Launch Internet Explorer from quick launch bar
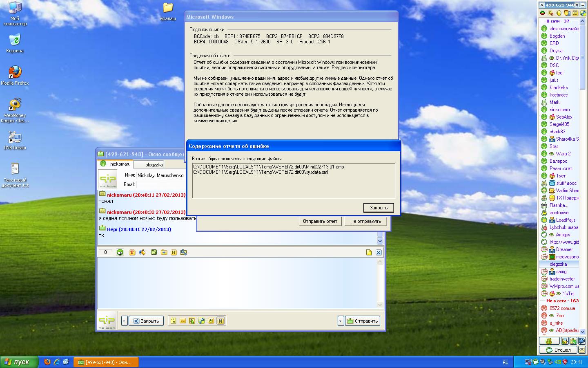 (x=57, y=362)
